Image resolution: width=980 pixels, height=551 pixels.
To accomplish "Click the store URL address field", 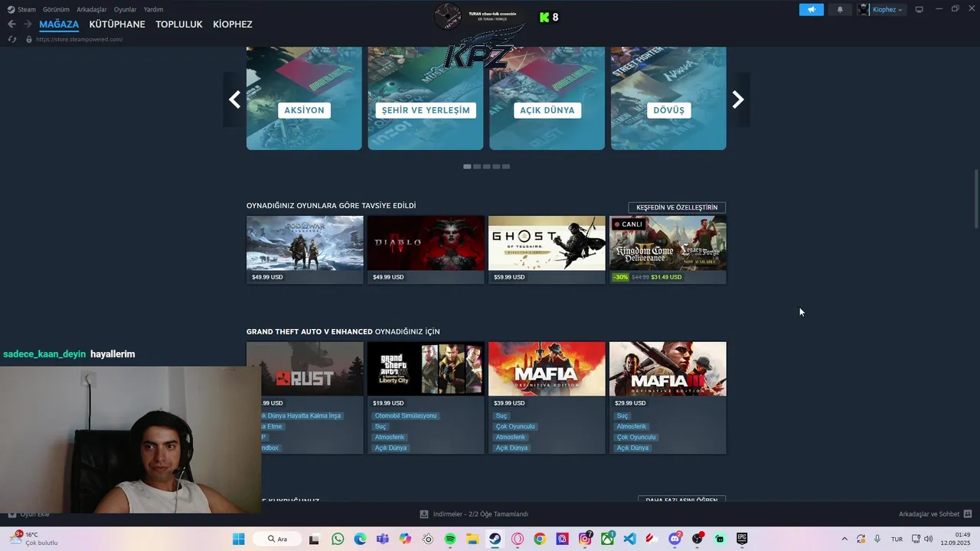I will (x=79, y=39).
